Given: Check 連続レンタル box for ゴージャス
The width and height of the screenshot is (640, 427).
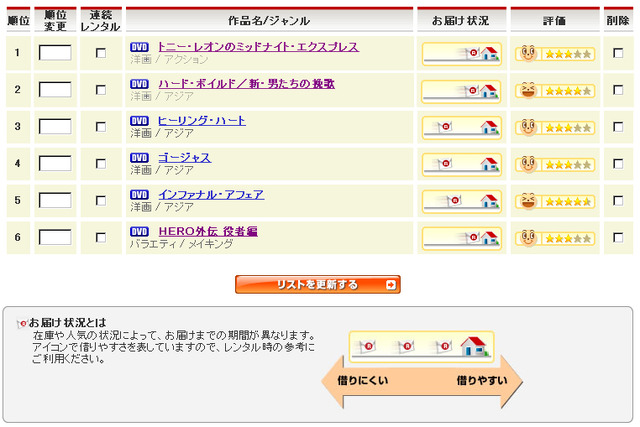Looking at the screenshot, I should click(100, 164).
